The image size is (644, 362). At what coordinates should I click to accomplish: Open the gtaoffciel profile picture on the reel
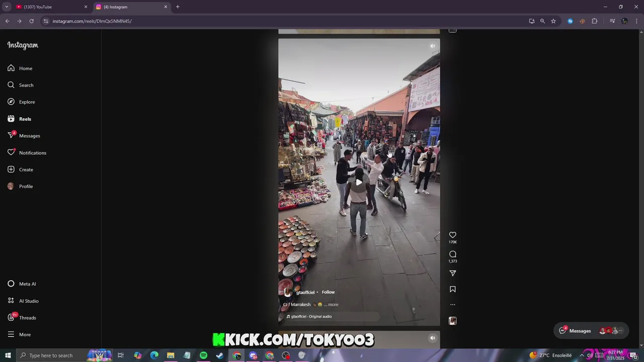[288, 292]
